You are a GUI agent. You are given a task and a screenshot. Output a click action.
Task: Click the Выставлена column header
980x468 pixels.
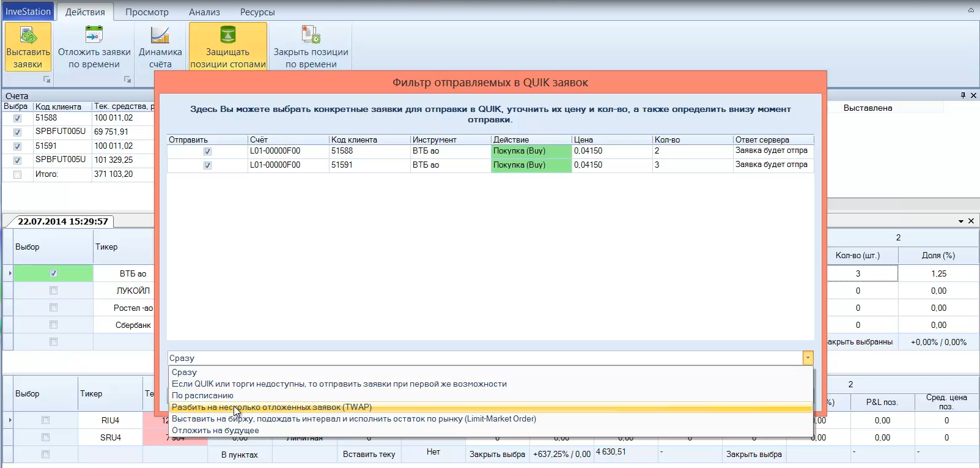(x=868, y=108)
